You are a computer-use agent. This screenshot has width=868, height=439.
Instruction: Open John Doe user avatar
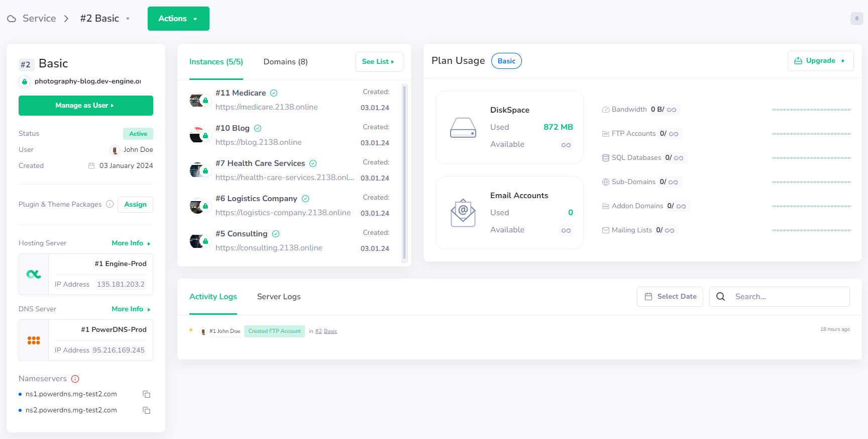(x=115, y=150)
